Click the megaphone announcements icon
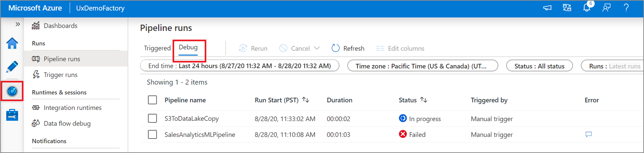The image size is (644, 153). coord(547,8)
